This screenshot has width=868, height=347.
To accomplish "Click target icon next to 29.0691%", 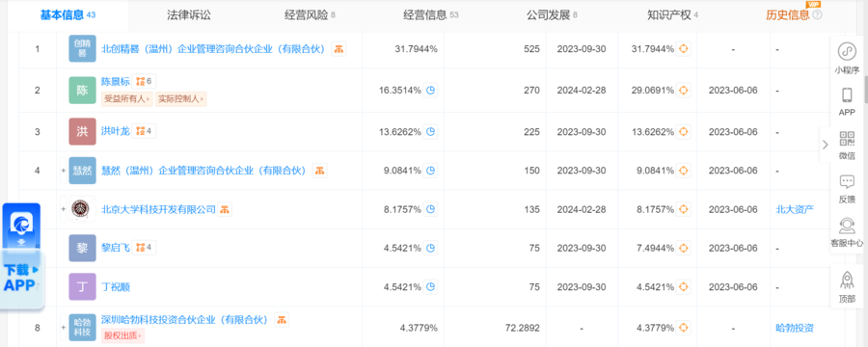I will click(684, 91).
